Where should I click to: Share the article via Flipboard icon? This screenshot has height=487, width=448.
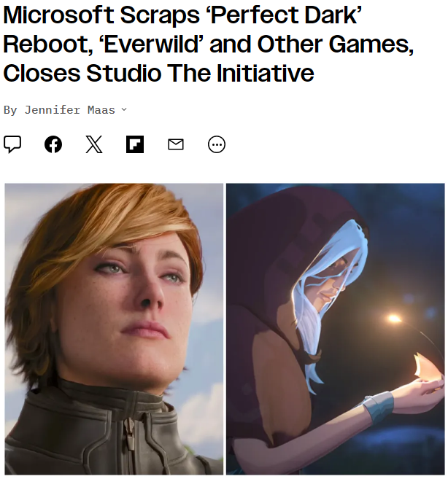[135, 144]
